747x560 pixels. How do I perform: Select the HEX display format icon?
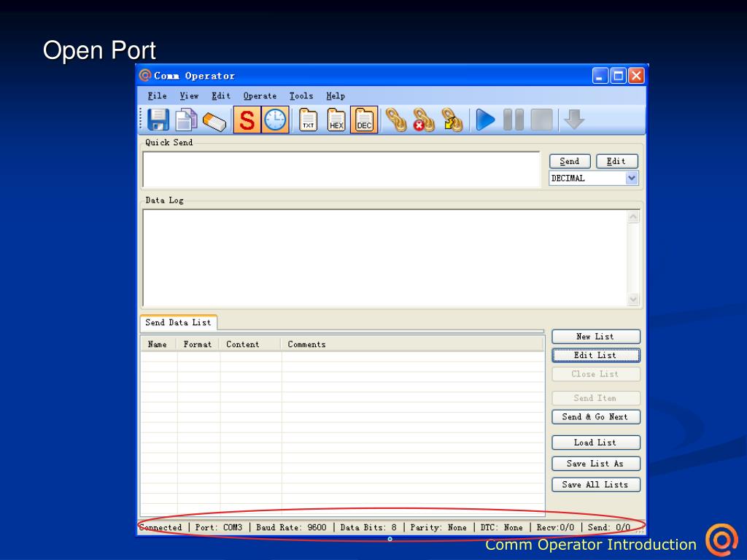point(336,120)
